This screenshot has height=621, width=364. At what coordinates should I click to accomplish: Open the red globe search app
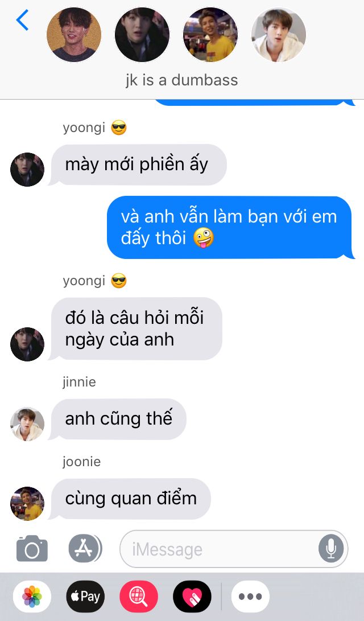(x=139, y=597)
